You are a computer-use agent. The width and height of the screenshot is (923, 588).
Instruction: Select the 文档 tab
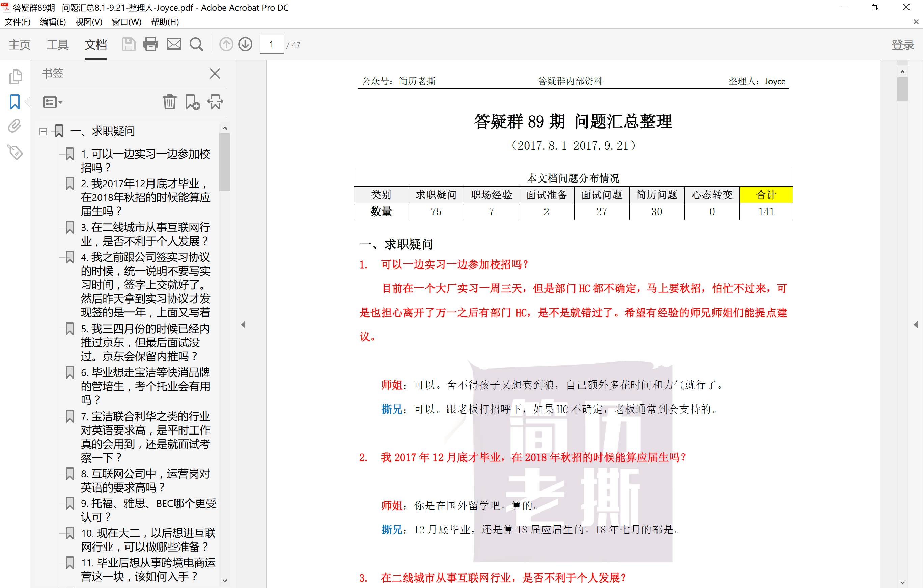tap(96, 45)
